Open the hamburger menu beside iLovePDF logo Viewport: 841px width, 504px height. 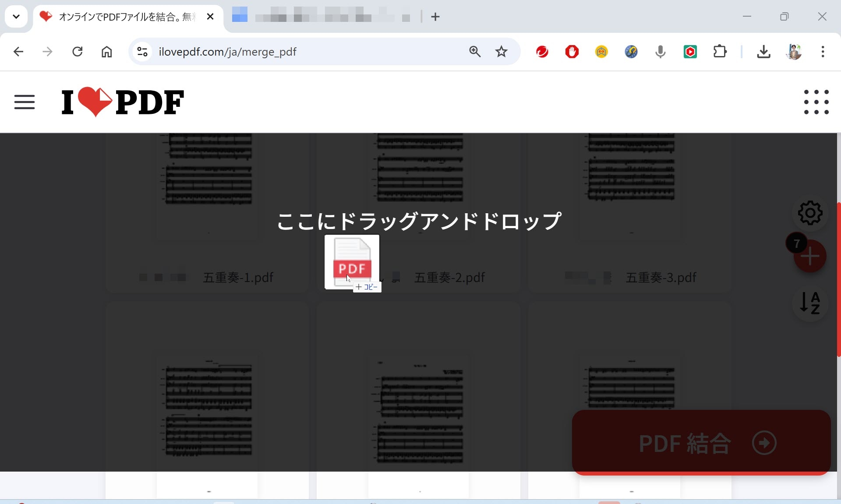(x=25, y=102)
